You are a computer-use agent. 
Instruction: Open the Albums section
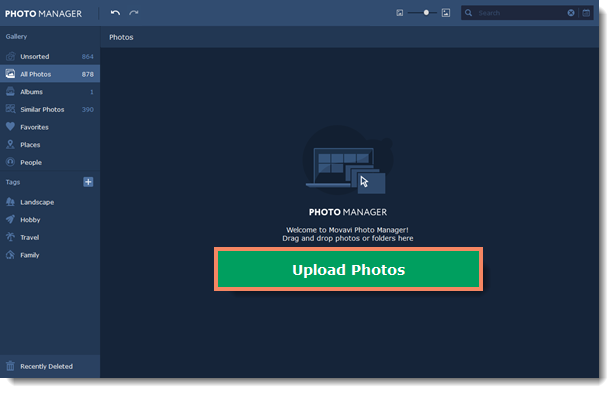50,92
